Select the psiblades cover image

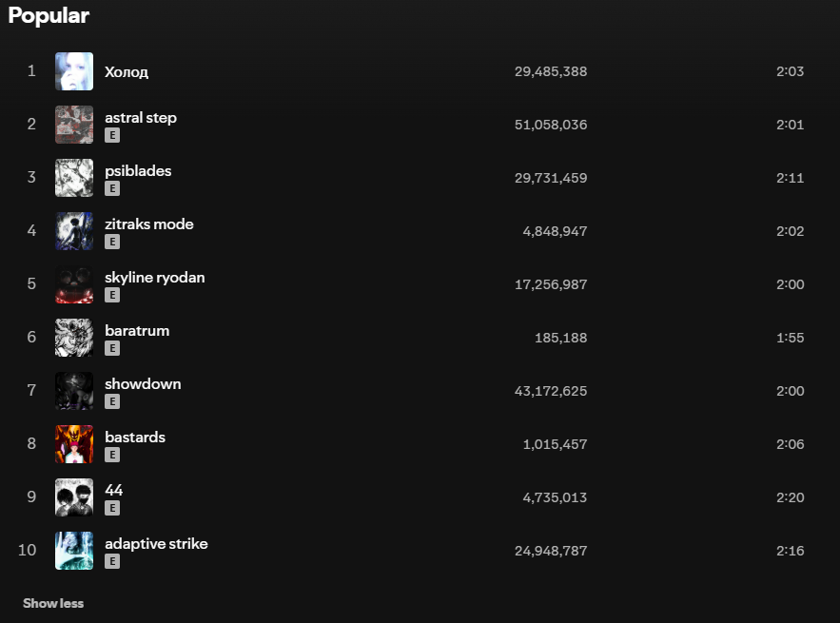pos(74,178)
